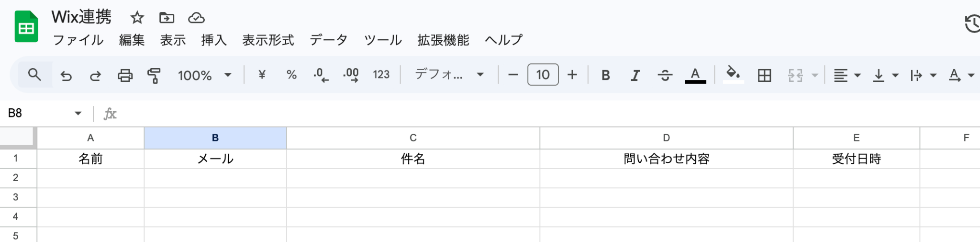Viewport: 980px width, 242px height.
Task: Toggle bold formatting
Action: tap(605, 75)
